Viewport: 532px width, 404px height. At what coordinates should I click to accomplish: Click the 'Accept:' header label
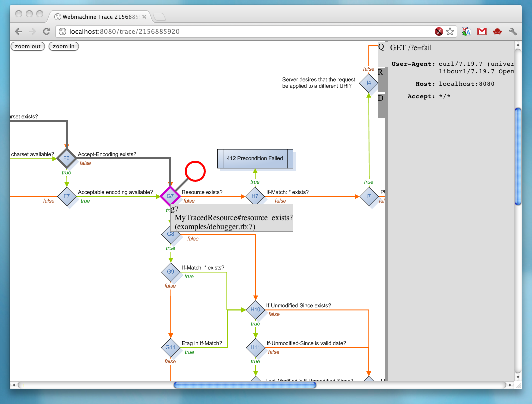tap(421, 96)
